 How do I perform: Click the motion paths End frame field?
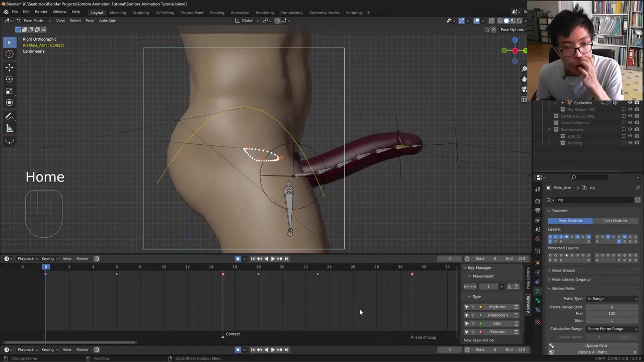[x=611, y=314]
